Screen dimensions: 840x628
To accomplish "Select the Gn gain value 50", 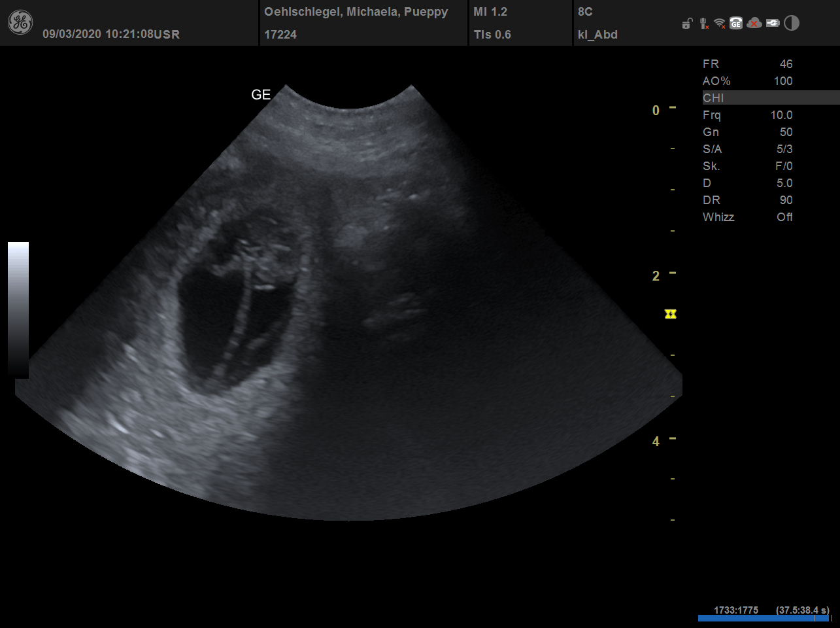I will (786, 132).
